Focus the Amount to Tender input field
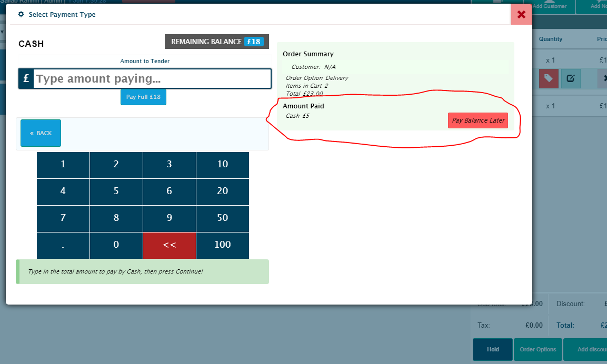607x364 pixels. coord(152,78)
